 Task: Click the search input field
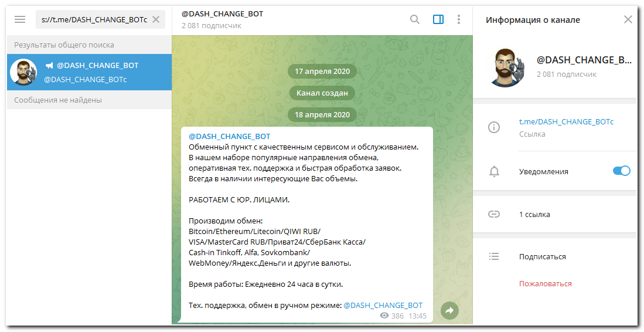point(94,19)
